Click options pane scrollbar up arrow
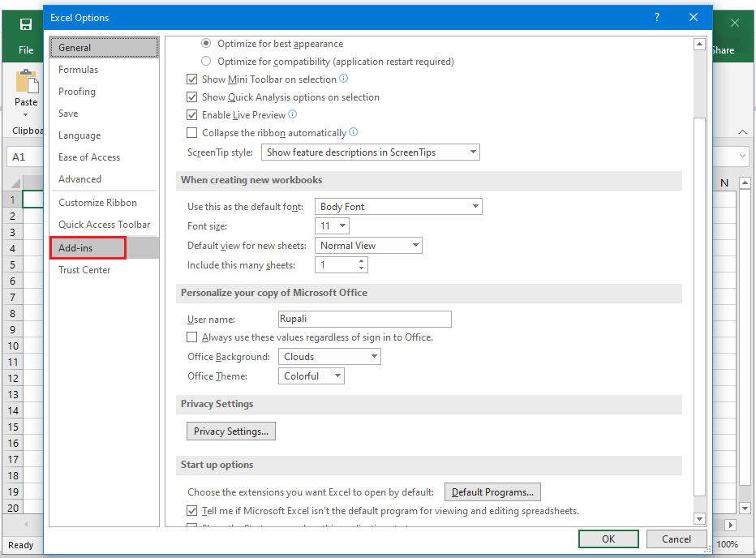Screen dimensions: 756x558 699,45
